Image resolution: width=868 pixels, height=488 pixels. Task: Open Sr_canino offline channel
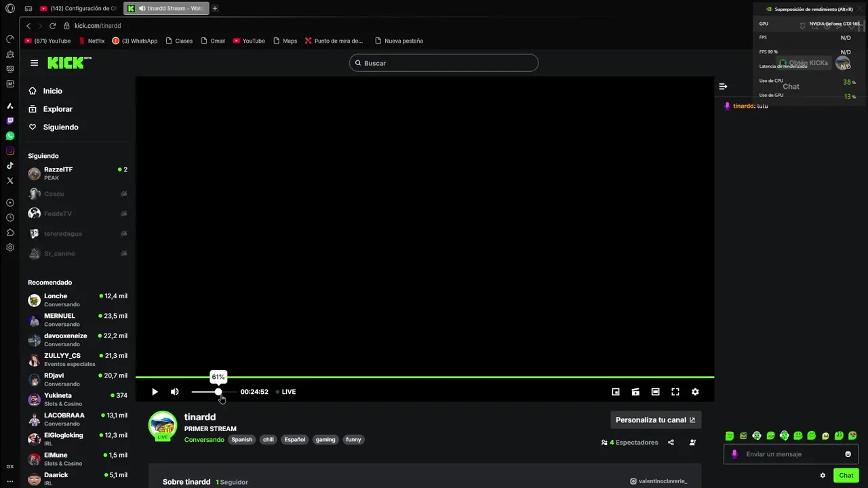point(77,253)
